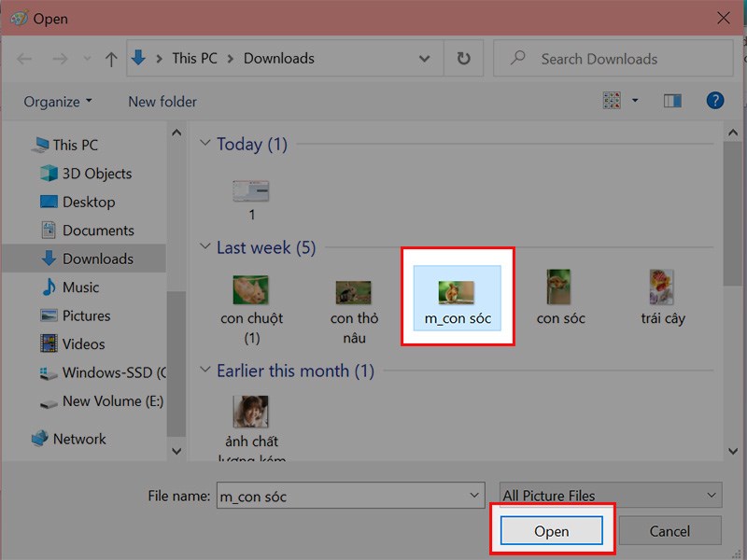The height and width of the screenshot is (560, 747).
Task: Open the Organize menu
Action: coord(58,102)
